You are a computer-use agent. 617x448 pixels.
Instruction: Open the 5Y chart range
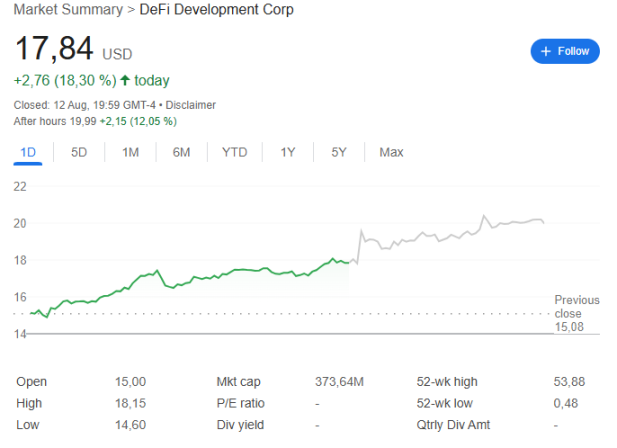point(338,152)
